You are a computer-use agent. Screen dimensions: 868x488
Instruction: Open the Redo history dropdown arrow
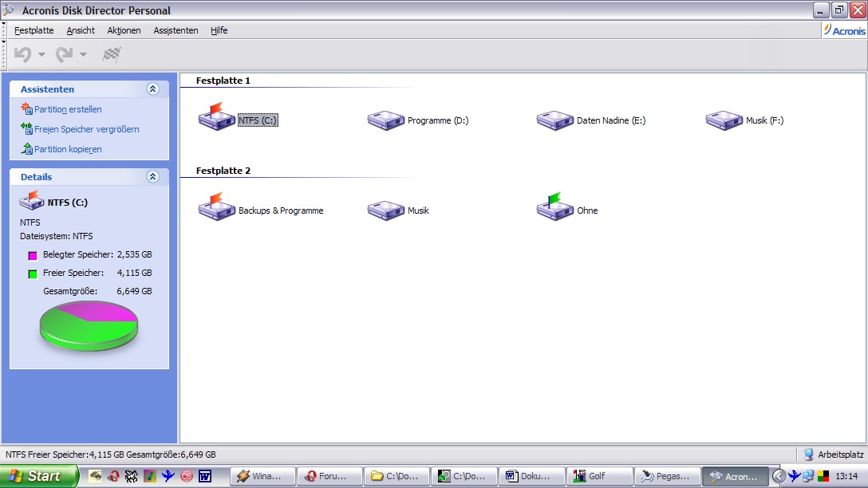tap(83, 54)
